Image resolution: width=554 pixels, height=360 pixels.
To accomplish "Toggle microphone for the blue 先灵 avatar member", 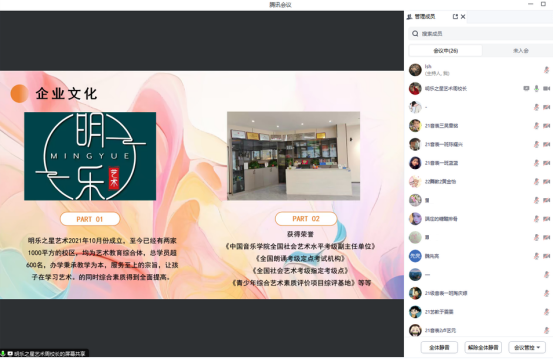I will (x=536, y=256).
